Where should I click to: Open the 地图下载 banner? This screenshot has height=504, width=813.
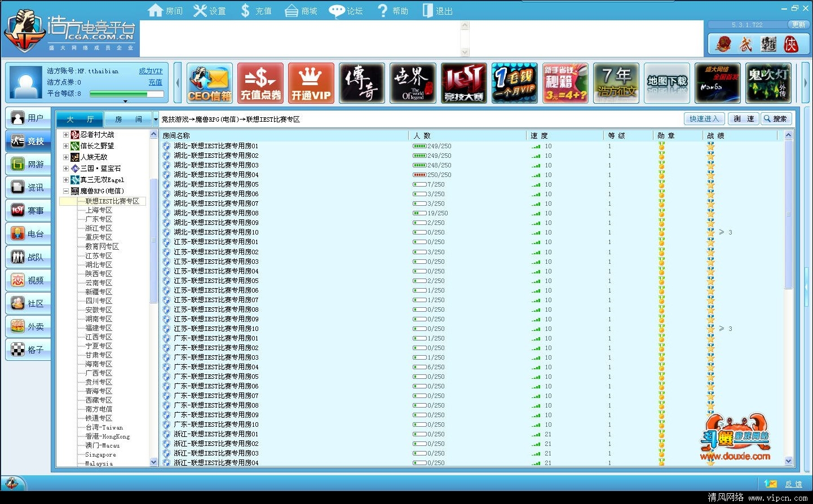tap(666, 83)
